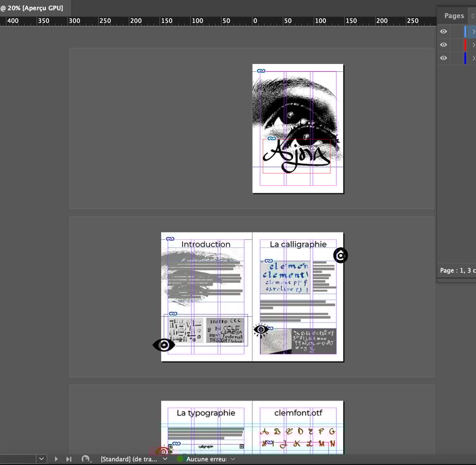Click the link badge on the calligraphie bottom photo
This screenshot has width=476, height=465.
271,329
